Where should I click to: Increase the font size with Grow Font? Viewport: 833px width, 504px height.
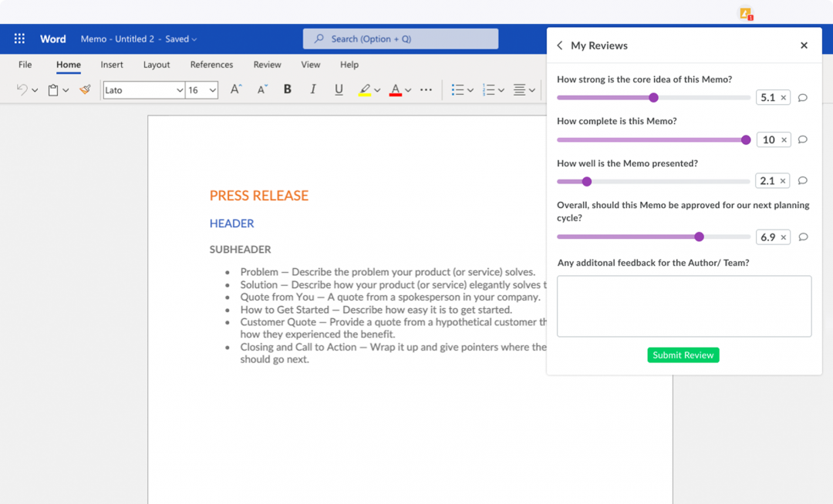235,89
